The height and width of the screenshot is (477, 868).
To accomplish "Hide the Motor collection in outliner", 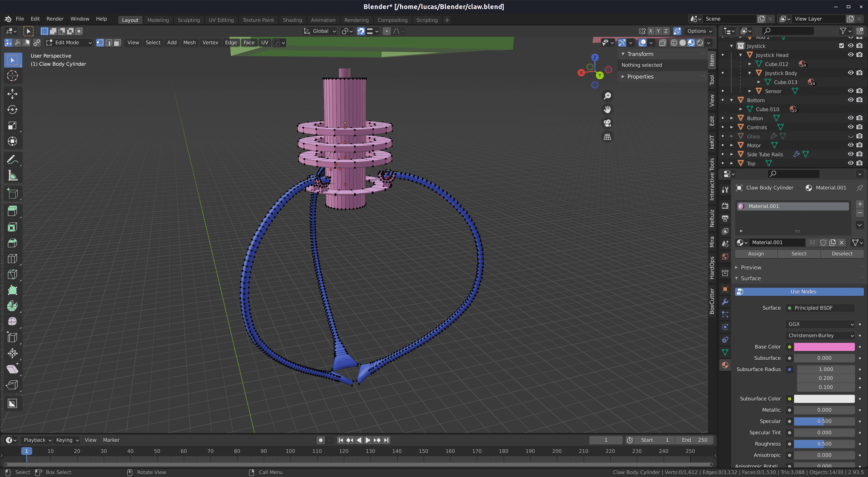I will point(850,145).
